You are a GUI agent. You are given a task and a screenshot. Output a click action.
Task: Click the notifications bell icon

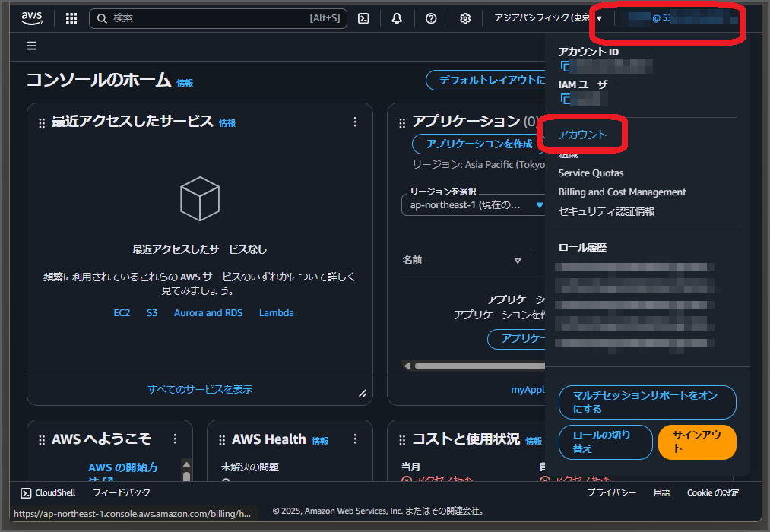[396, 17]
